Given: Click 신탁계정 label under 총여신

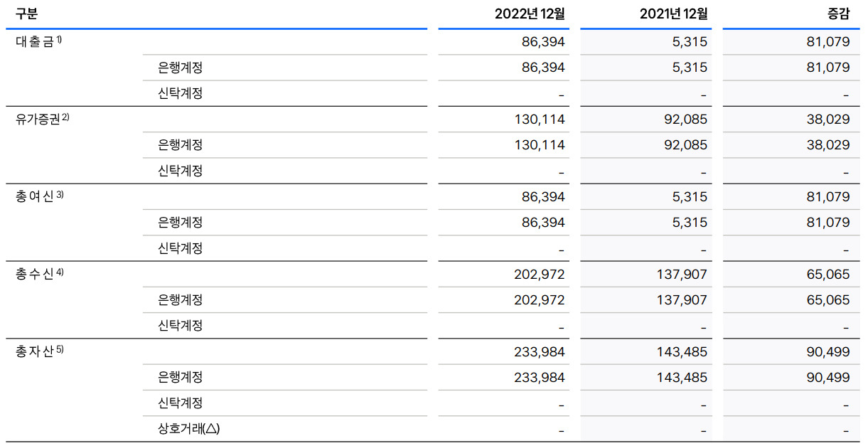Looking at the screenshot, I should (181, 248).
